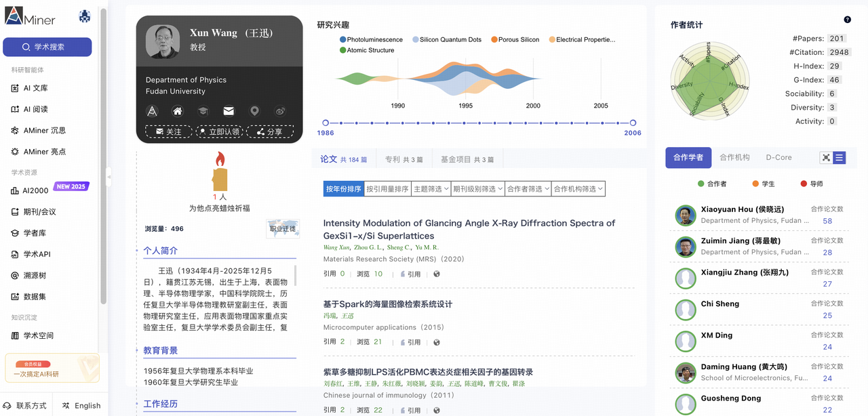Cite the 基于Spark paper via quote icon
This screenshot has width=868, height=416.
click(410, 342)
